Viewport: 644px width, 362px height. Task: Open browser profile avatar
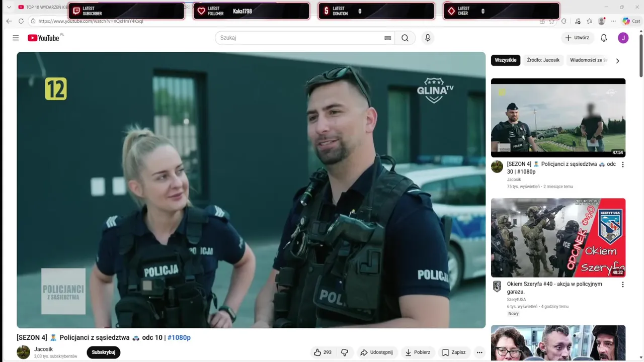tap(602, 21)
